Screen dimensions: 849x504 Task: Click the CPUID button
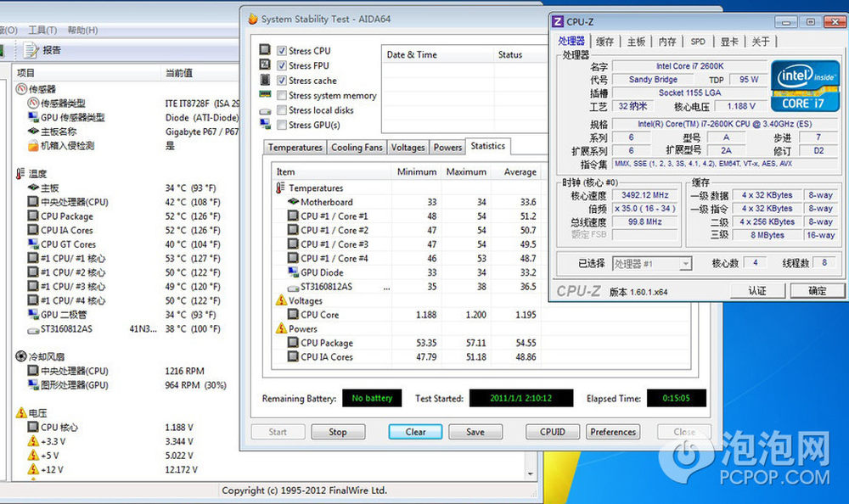click(553, 432)
